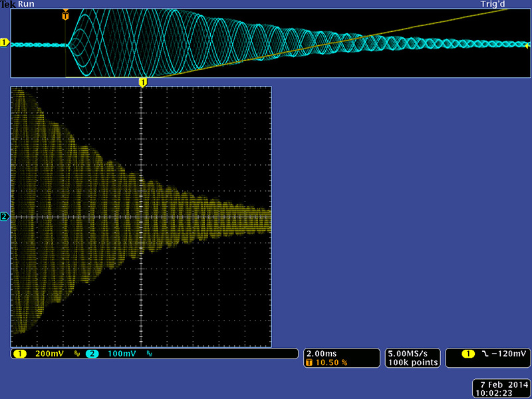Image resolution: width=532 pixels, height=399 pixels.
Task: Select channel 1 ground marker in overview
Action: (4, 43)
